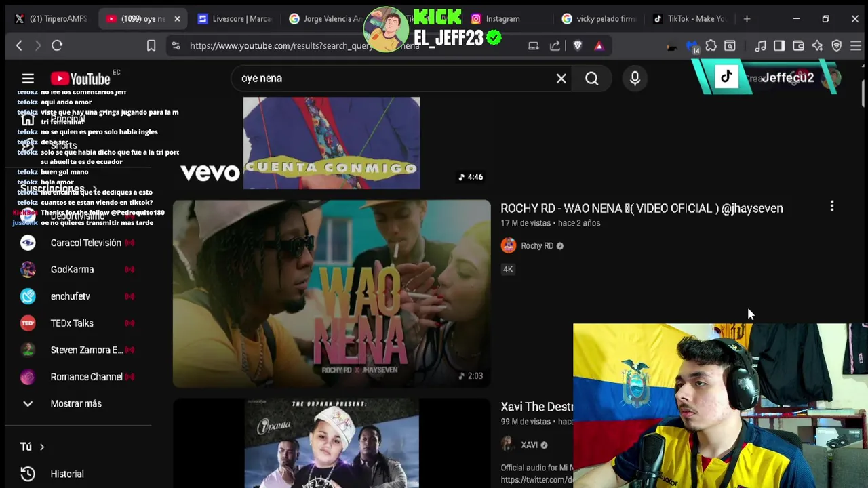868x488 pixels.
Task: Open the Brave Wallet icon
Action: coord(798,45)
